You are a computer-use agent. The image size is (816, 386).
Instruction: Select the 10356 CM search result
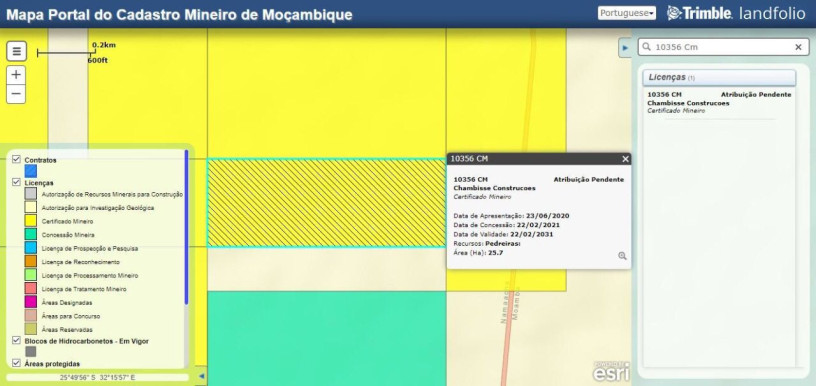click(719, 102)
